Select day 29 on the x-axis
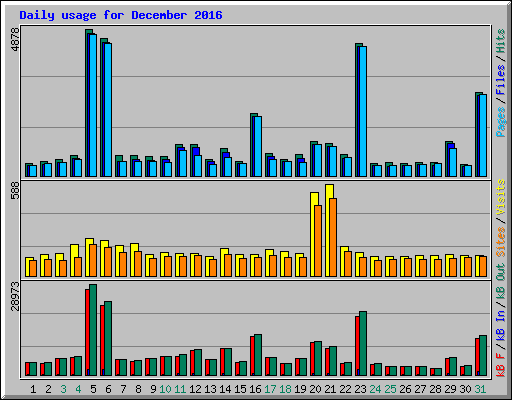512x400 pixels. pos(450,389)
